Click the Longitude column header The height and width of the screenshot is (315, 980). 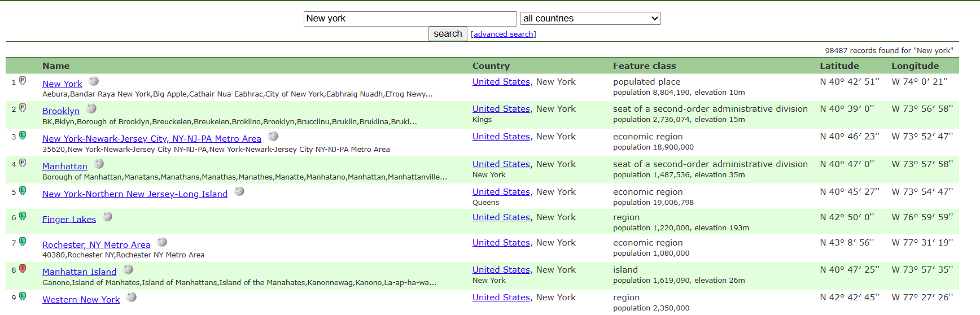(x=915, y=66)
